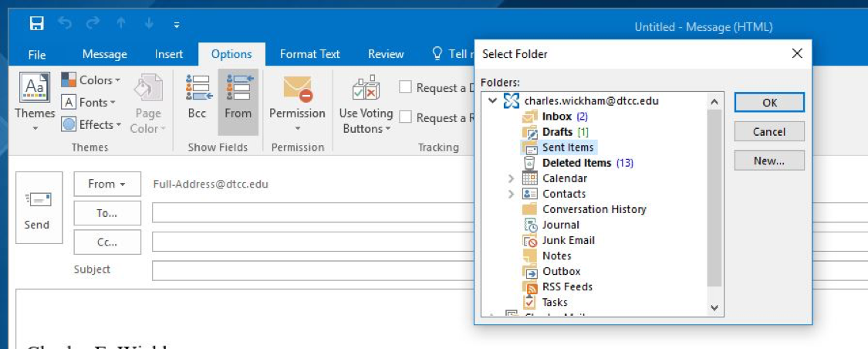
Task: Select the RSS Feeds folder icon
Action: (x=530, y=287)
